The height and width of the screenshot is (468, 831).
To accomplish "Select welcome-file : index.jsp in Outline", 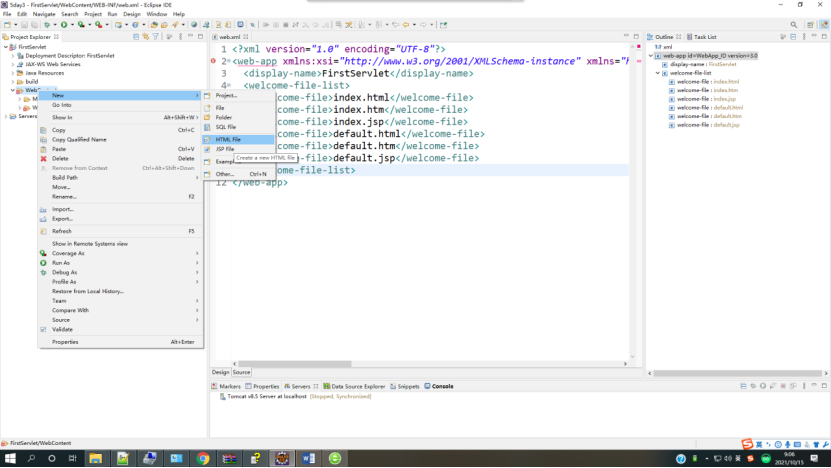I will [706, 99].
